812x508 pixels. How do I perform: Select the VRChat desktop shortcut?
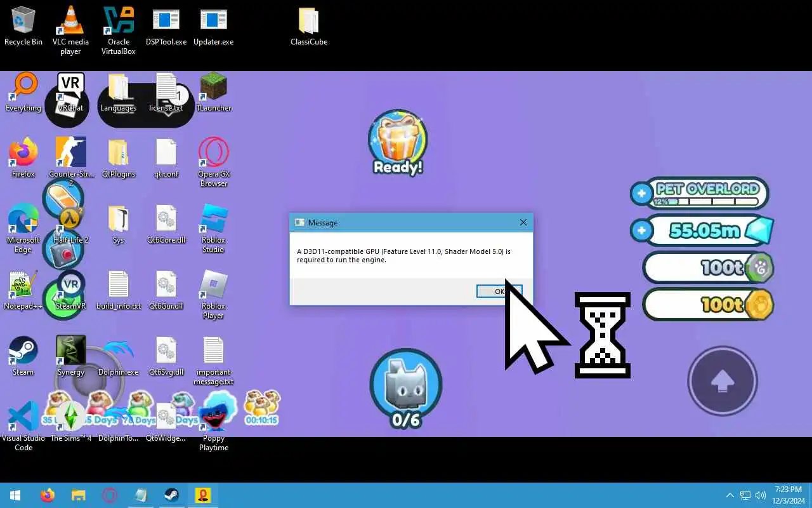tap(70, 93)
